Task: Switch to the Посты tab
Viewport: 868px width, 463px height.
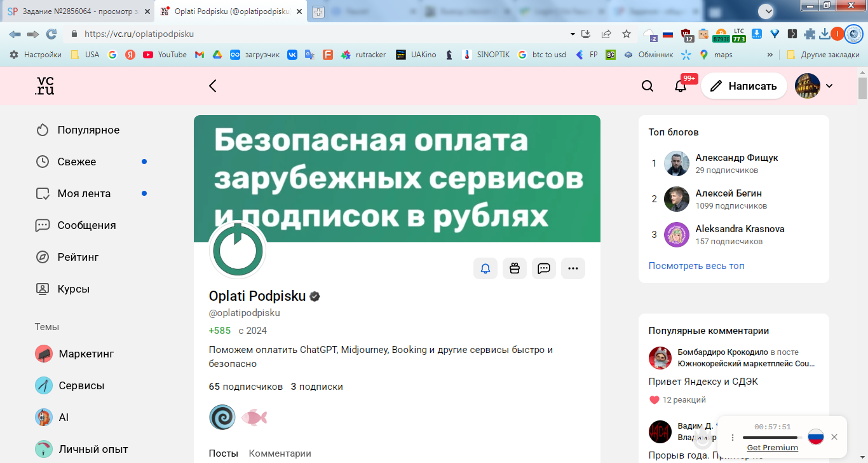Action: coord(224,453)
